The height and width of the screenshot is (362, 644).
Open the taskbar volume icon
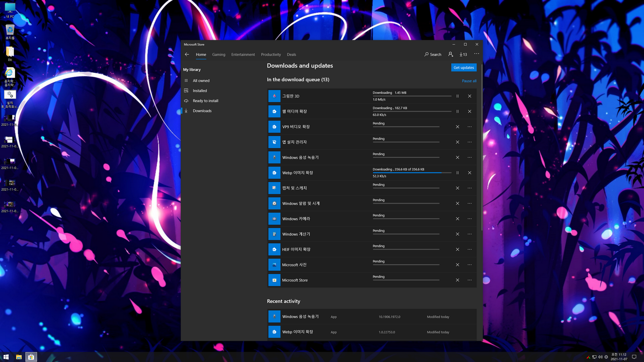click(600, 357)
